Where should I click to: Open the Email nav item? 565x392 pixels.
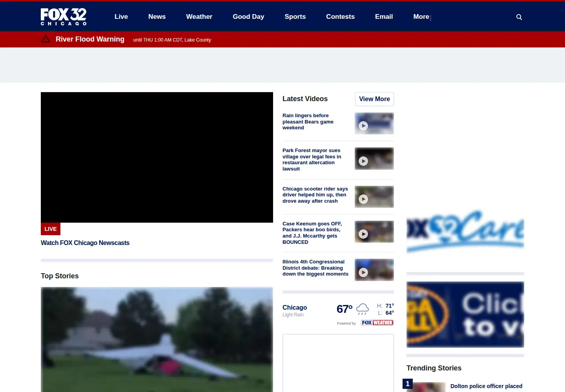tap(384, 16)
